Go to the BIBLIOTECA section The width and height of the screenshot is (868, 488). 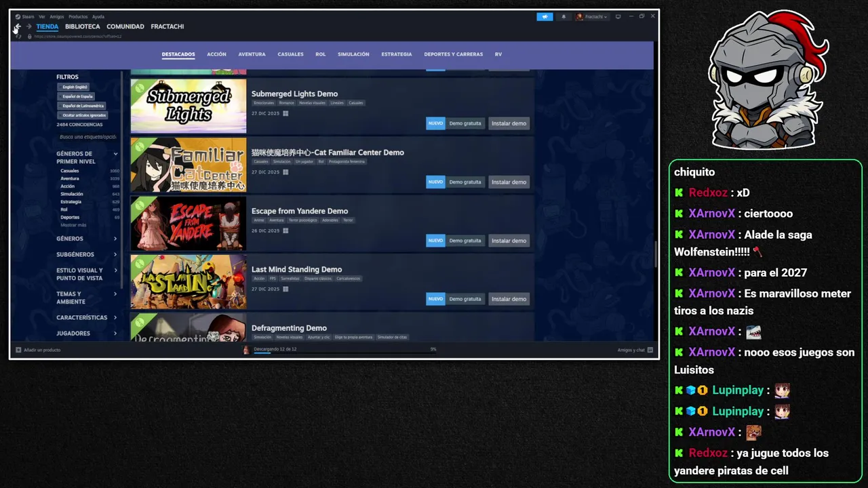click(83, 26)
